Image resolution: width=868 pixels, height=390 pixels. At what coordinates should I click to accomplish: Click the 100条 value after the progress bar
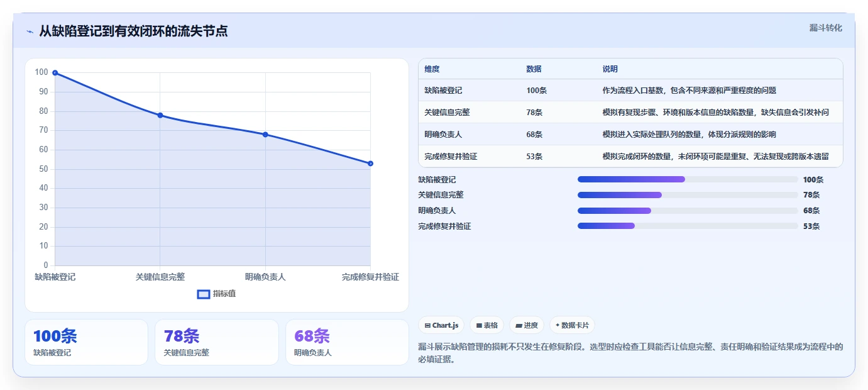[813, 179]
